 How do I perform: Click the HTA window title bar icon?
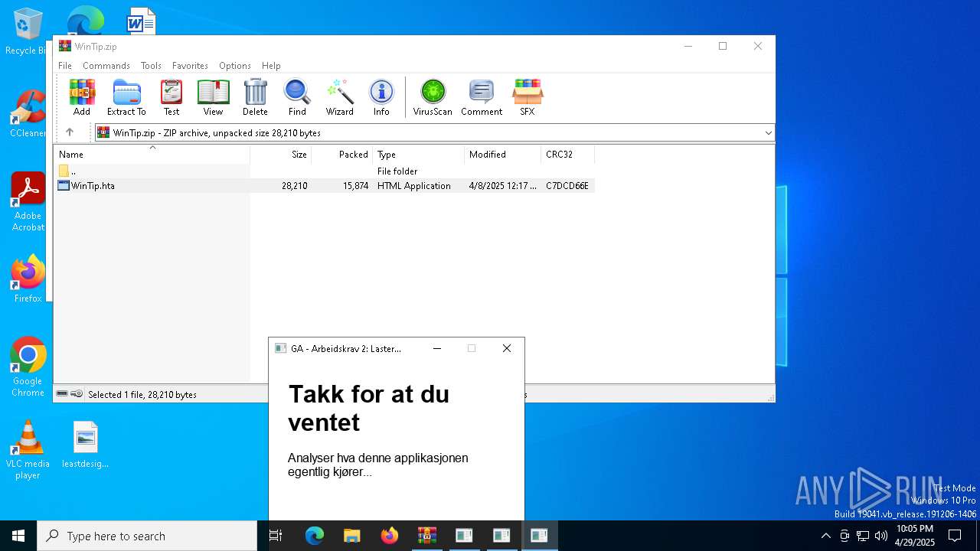[x=281, y=348]
